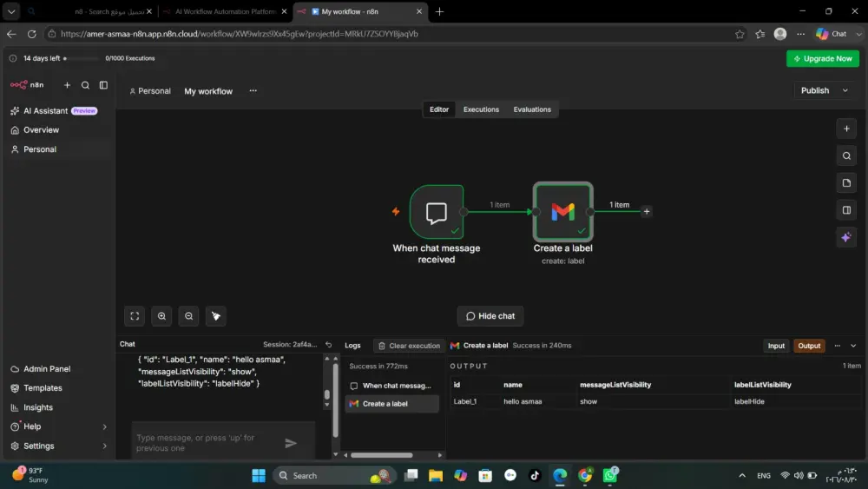This screenshot has width=868, height=489.
Task: Zoom in on the canvas
Action: [x=161, y=316]
